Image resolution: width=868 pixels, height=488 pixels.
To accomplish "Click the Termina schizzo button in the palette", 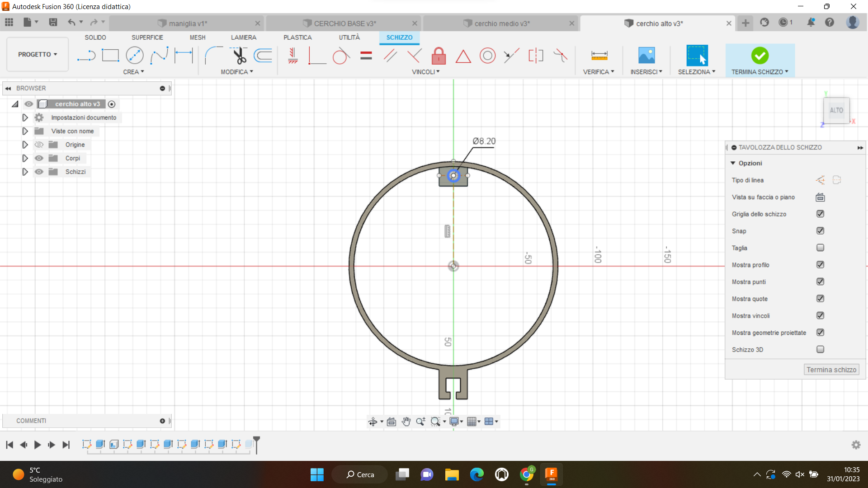I will [831, 370].
